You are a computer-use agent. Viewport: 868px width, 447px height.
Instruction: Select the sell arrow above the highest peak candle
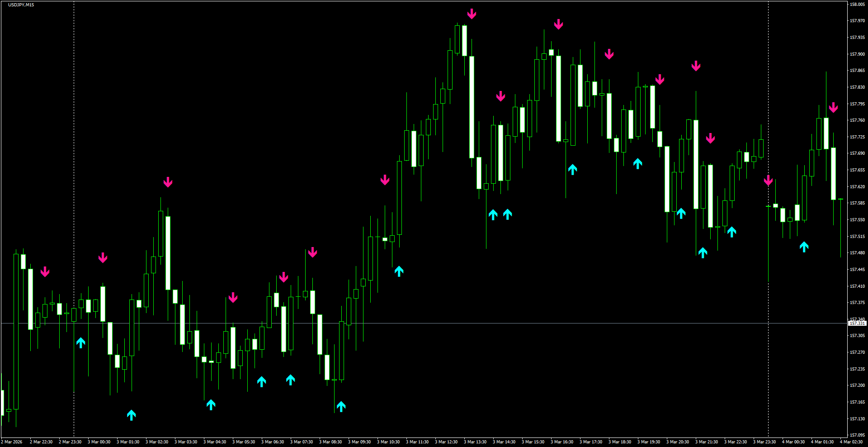click(x=472, y=14)
